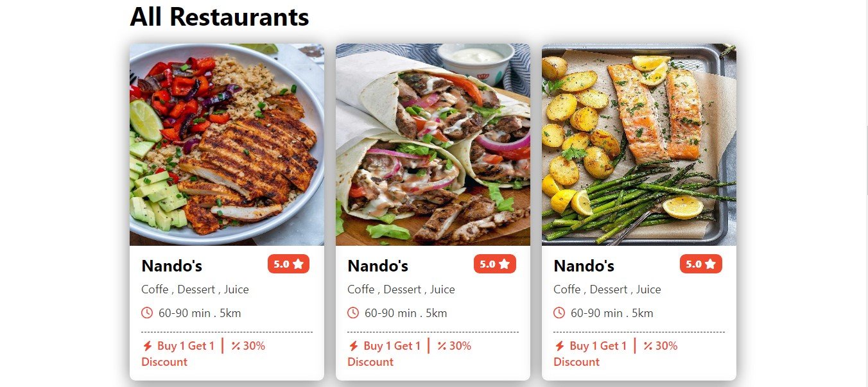Click the percent discount icon on the third card
This screenshot has width=868, height=387.
click(648, 346)
